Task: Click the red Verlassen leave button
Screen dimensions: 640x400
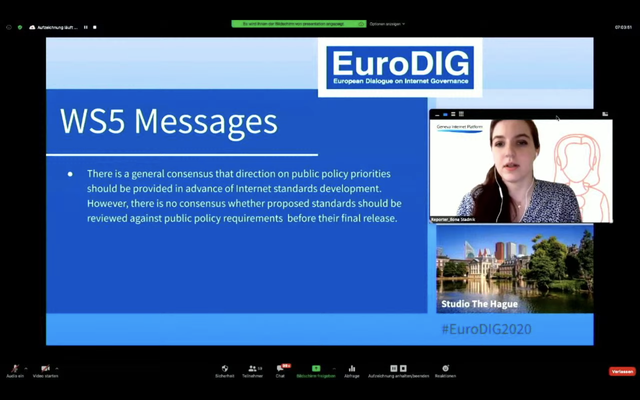Action: pyautogui.click(x=622, y=371)
